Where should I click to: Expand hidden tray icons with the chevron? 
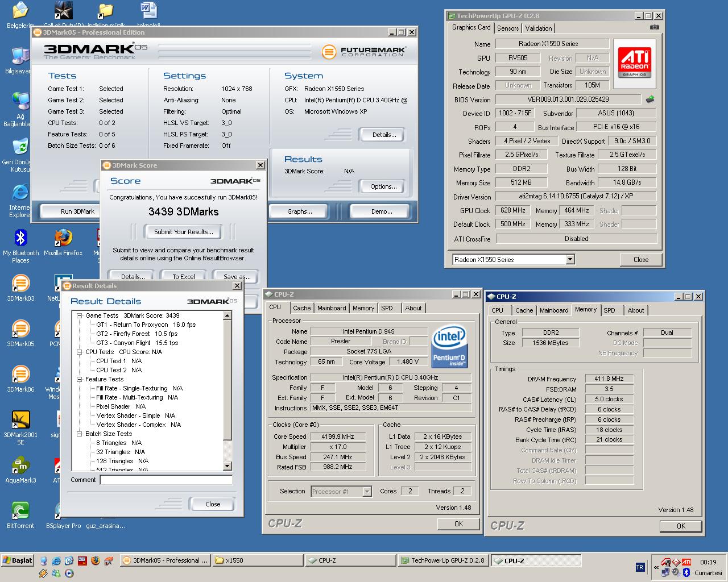click(656, 567)
